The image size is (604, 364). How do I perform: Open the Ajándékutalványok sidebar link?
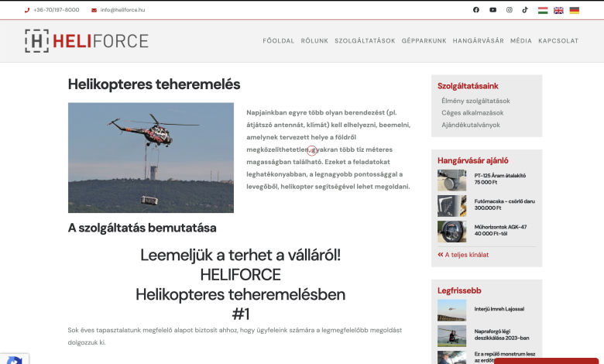(x=471, y=124)
